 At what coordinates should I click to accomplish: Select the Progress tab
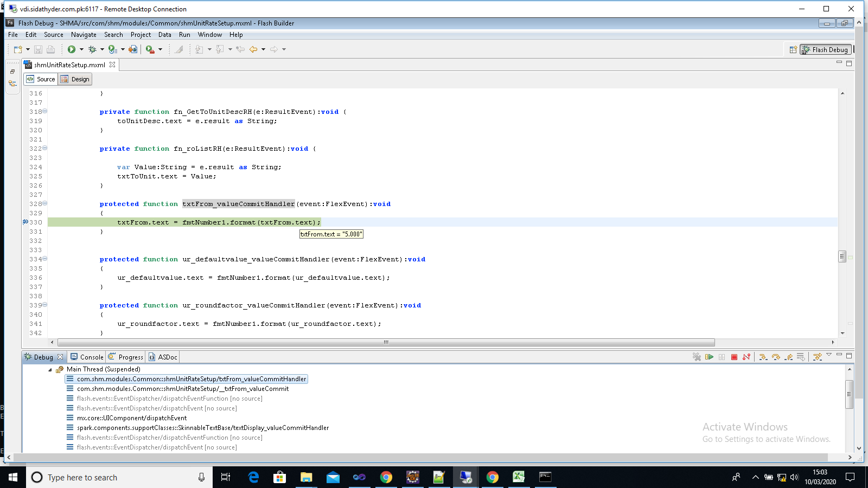click(x=125, y=357)
